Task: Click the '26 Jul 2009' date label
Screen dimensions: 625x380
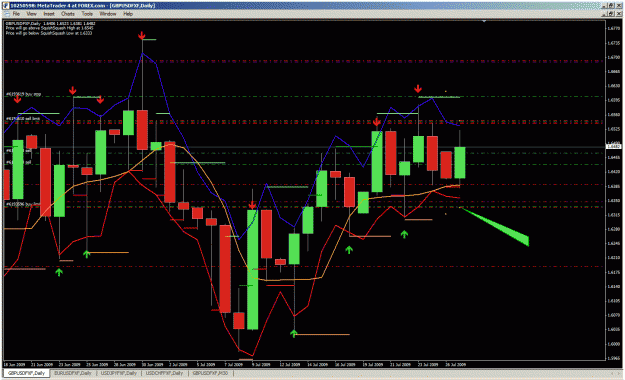Action: (456, 364)
